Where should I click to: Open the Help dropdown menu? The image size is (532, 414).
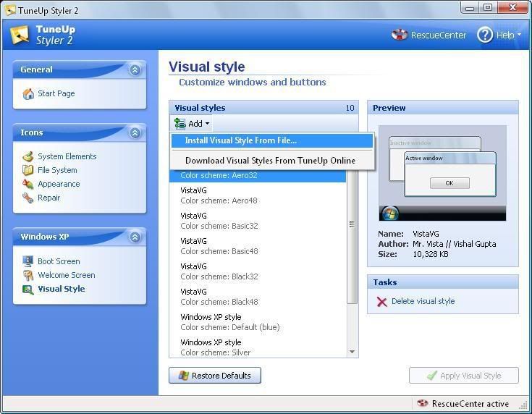[498, 35]
